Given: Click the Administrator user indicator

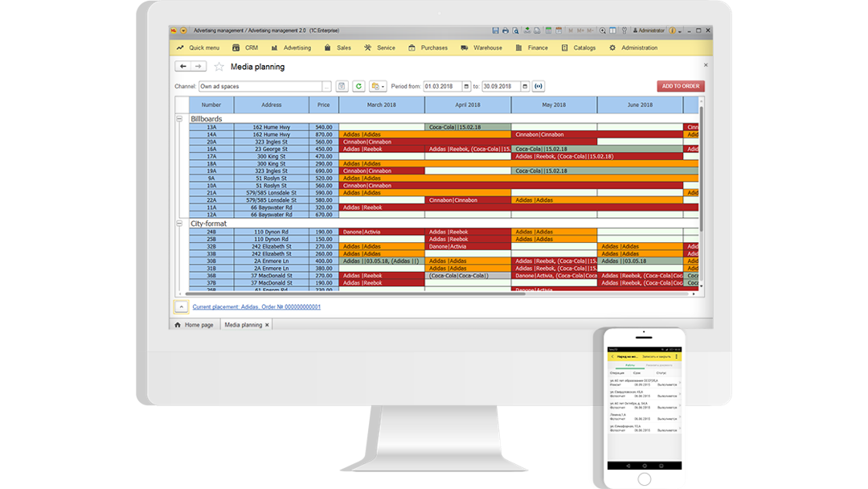Looking at the screenshot, I should pyautogui.click(x=649, y=31).
